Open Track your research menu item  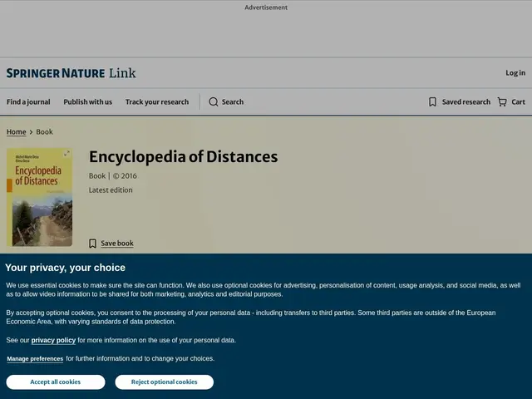157,101
